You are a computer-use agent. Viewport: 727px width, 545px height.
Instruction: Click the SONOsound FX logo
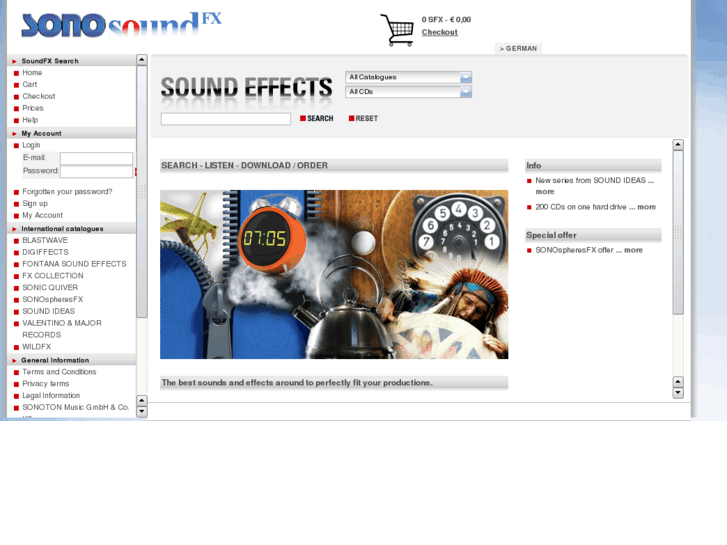click(x=121, y=25)
